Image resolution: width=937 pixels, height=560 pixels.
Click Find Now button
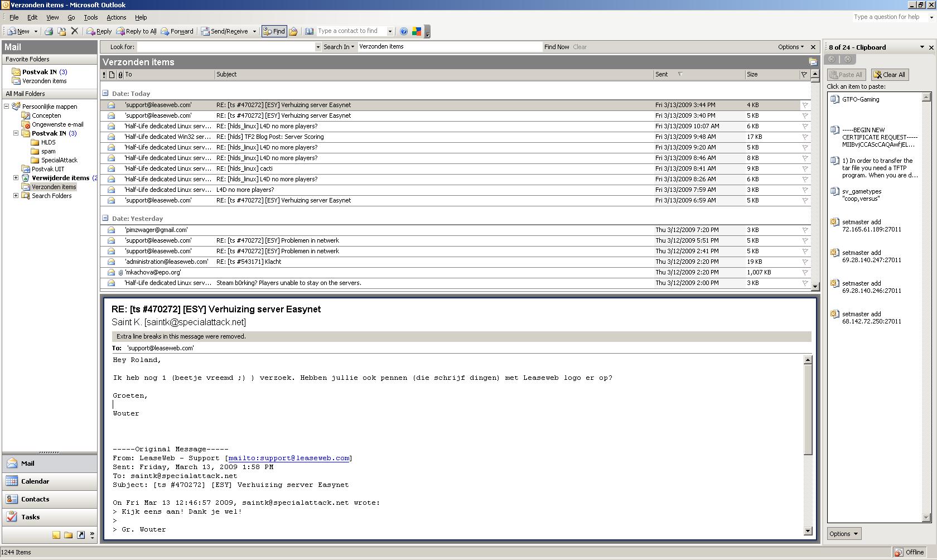click(x=557, y=47)
